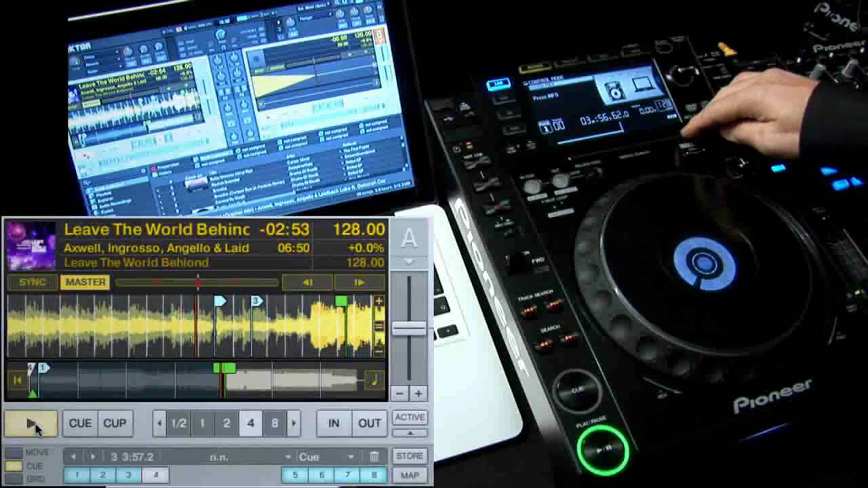Open cue name dropdown arrow
The height and width of the screenshot is (488, 868).
(x=288, y=457)
